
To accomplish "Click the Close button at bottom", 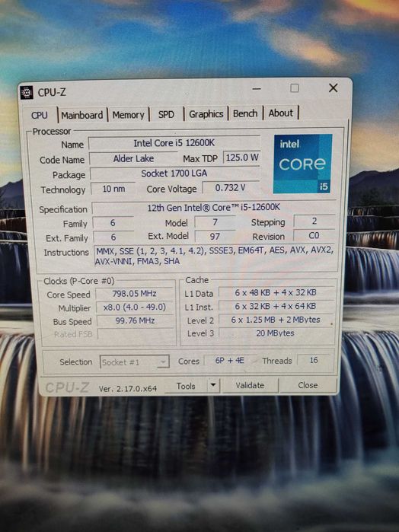I will (308, 385).
